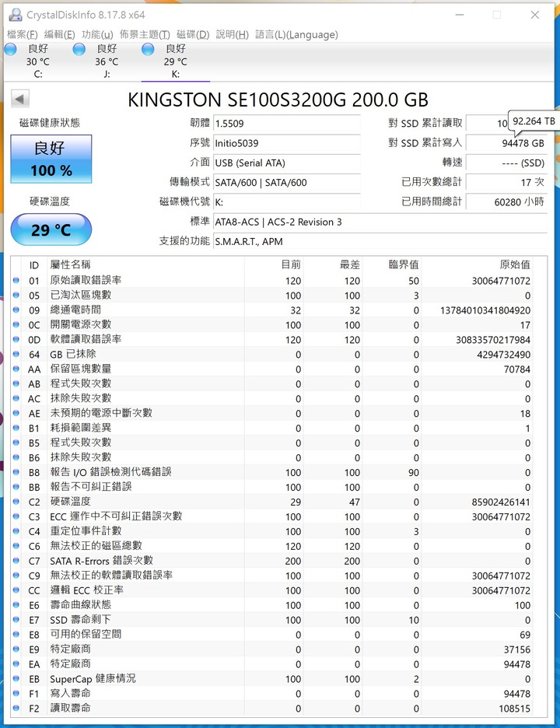Click raw value 85902426141
This screenshot has width=560, height=728.
pos(501,502)
